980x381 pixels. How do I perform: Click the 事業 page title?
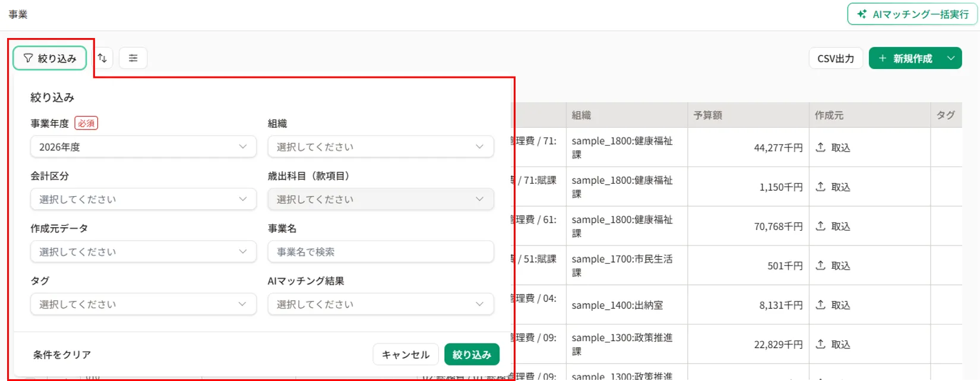(x=18, y=14)
